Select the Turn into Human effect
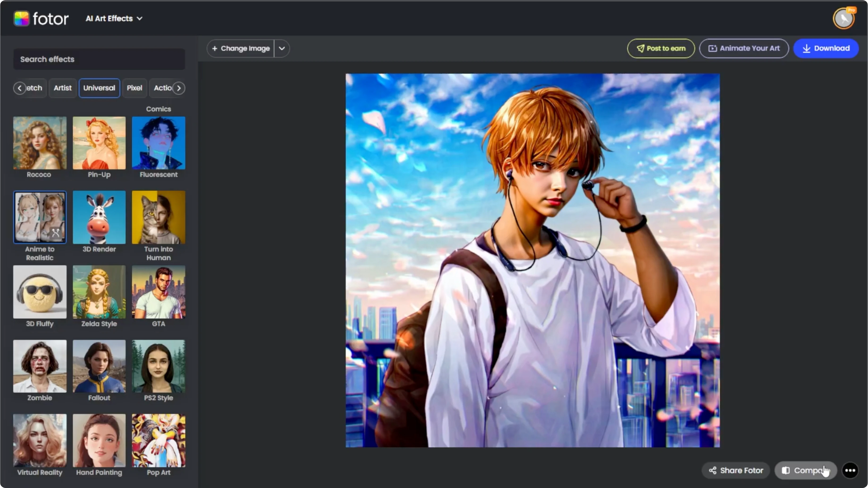This screenshot has height=488, width=868. [158, 217]
